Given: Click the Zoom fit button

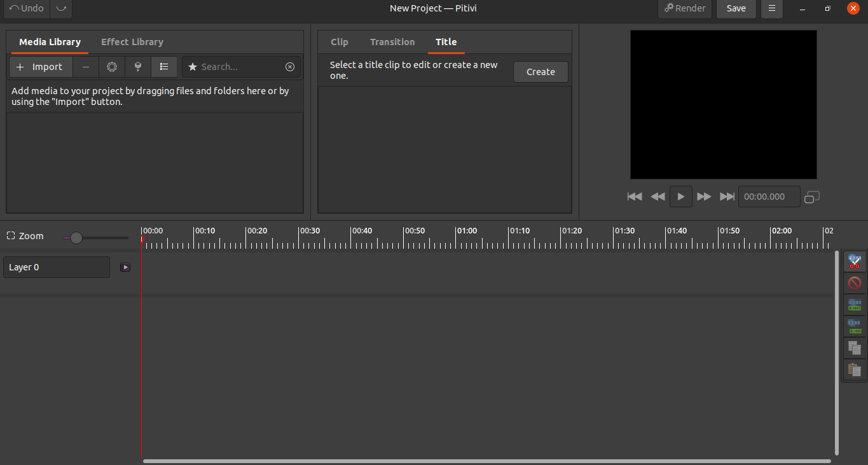Looking at the screenshot, I should tap(25, 236).
